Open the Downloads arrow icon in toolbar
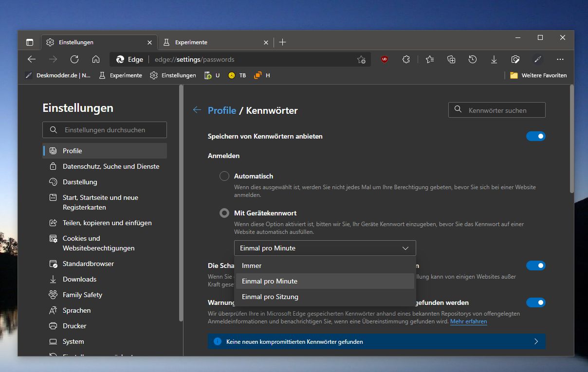This screenshot has width=588, height=372. pos(494,59)
